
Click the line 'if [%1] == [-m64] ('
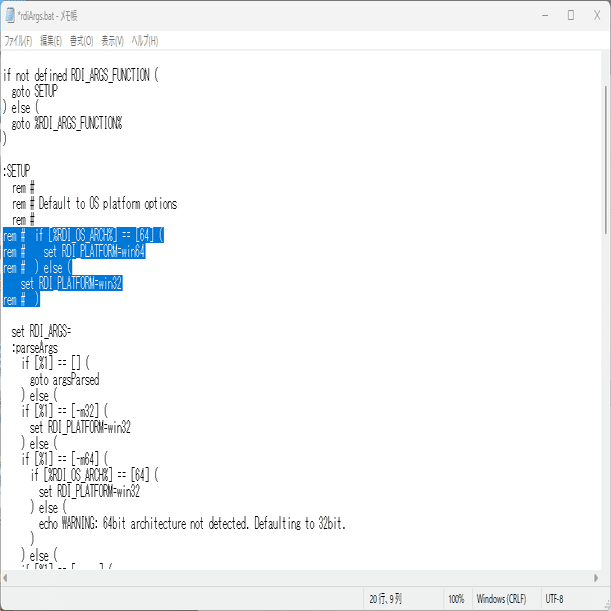[65, 459]
